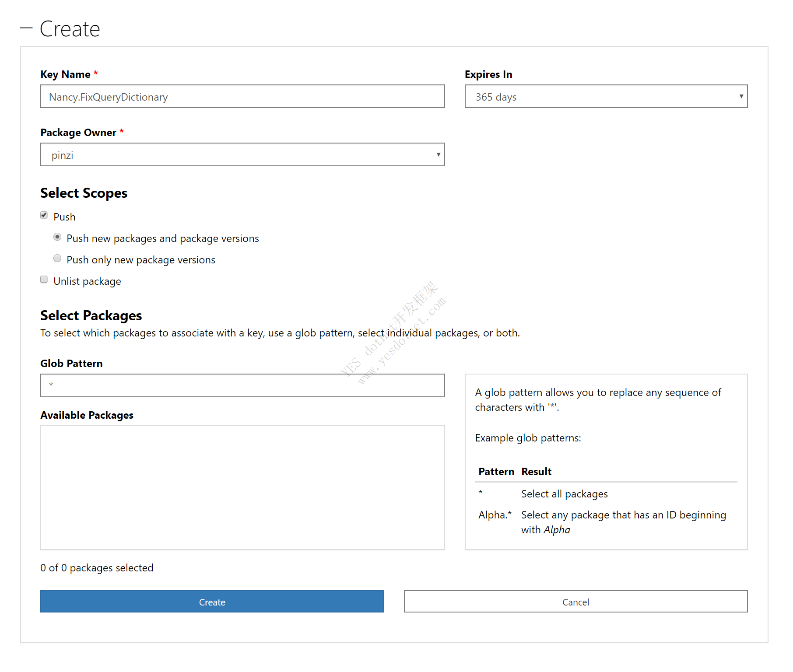This screenshot has width=793, height=672.
Task: Click inside the Available Packages list box
Action: coord(242,487)
